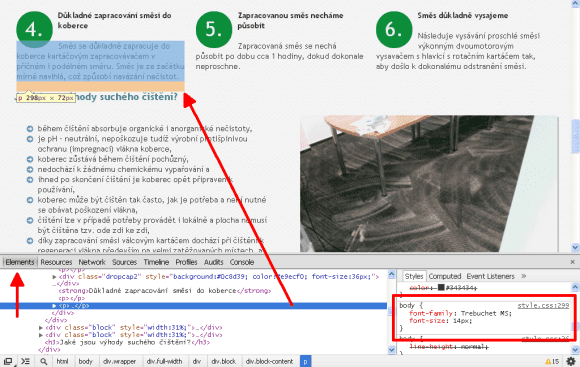Open Event Listeners sidebar tab
Screen dimensions: 580x367
490,276
